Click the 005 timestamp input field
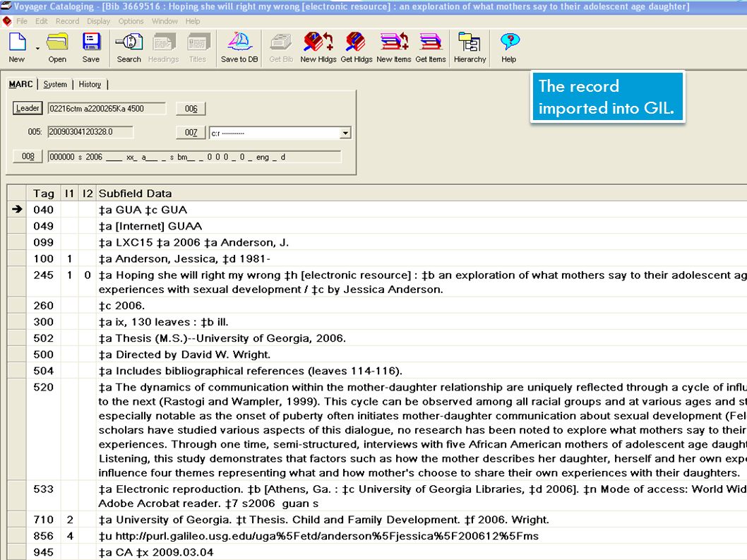The height and width of the screenshot is (560, 747). click(90, 132)
